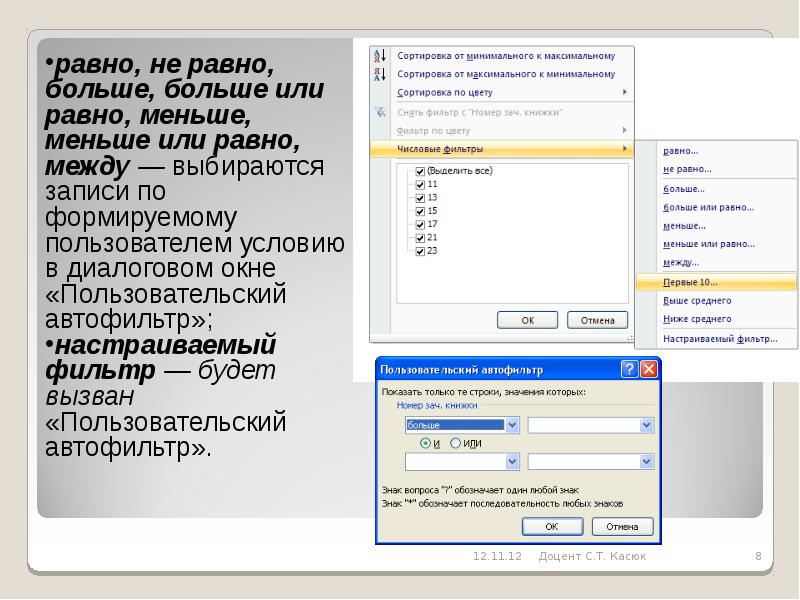Image resolution: width=800 pixels, height=600 pixels.
Task: Select the ИЛИ radio button
Action: coord(456,443)
